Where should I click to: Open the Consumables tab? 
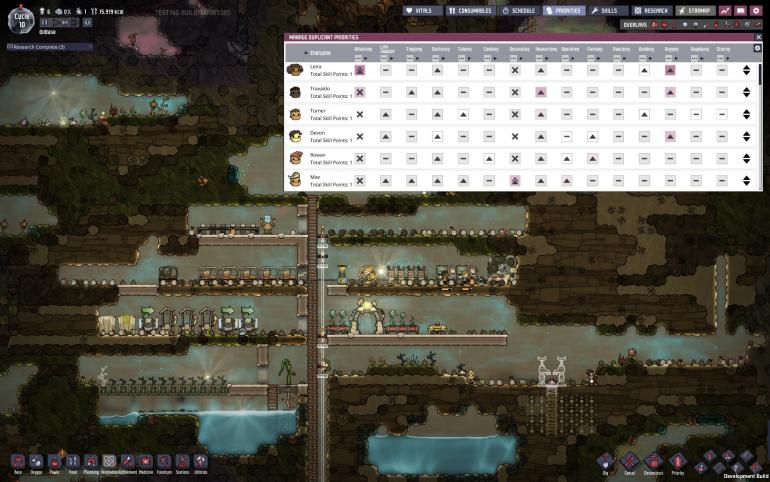[470, 10]
